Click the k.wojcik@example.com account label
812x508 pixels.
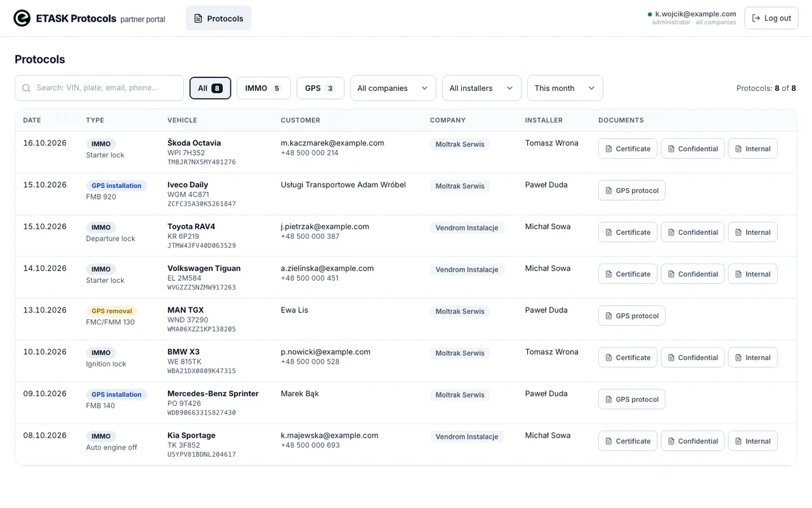(x=695, y=14)
